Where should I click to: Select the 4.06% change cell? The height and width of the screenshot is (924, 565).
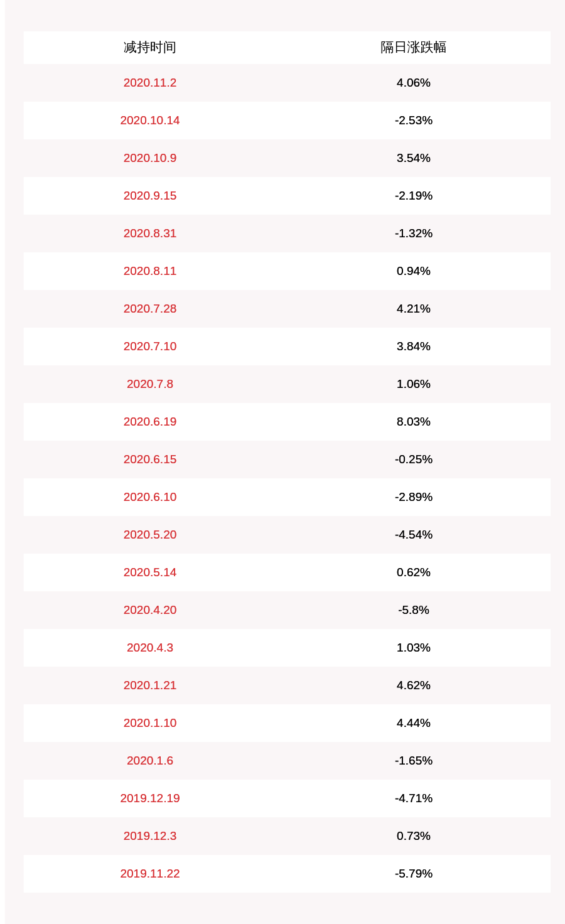[413, 83]
